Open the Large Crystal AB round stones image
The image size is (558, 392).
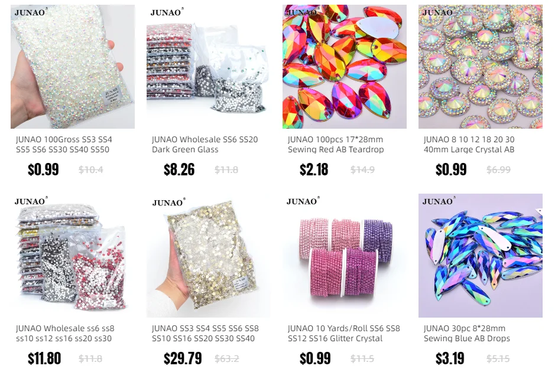click(481, 67)
